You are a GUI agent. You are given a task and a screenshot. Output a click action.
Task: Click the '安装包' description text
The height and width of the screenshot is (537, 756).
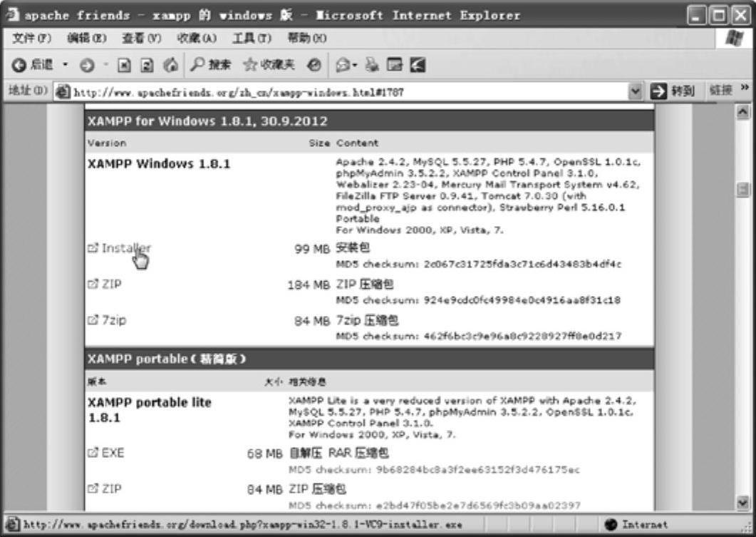pyautogui.click(x=353, y=247)
